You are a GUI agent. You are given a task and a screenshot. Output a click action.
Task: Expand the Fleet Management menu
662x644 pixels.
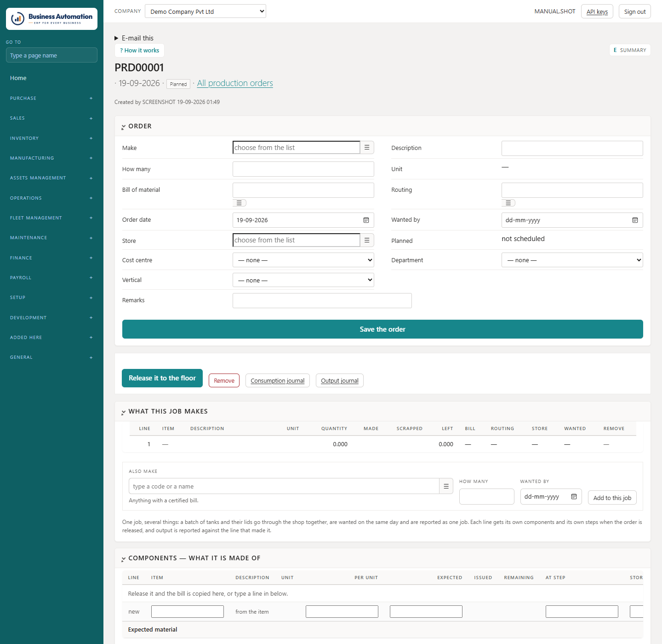[x=51, y=218]
